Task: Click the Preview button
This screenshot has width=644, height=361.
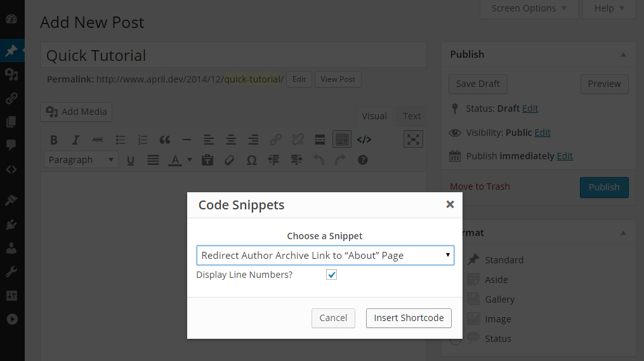Action: pyautogui.click(x=604, y=84)
